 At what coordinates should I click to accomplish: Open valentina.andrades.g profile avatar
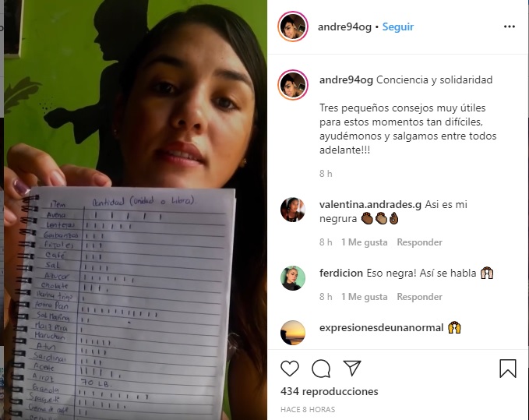(293, 210)
